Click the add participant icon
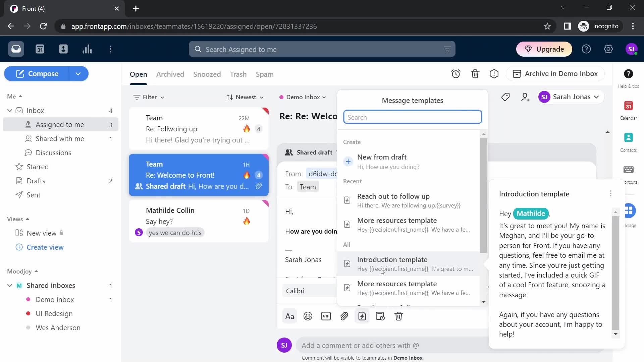This screenshot has width=644, height=362. (525, 97)
